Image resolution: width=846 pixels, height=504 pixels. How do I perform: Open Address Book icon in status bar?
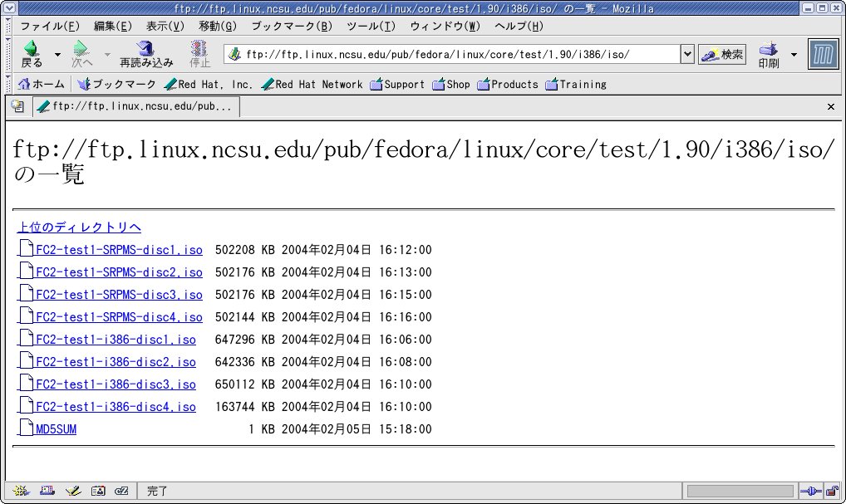[x=98, y=491]
